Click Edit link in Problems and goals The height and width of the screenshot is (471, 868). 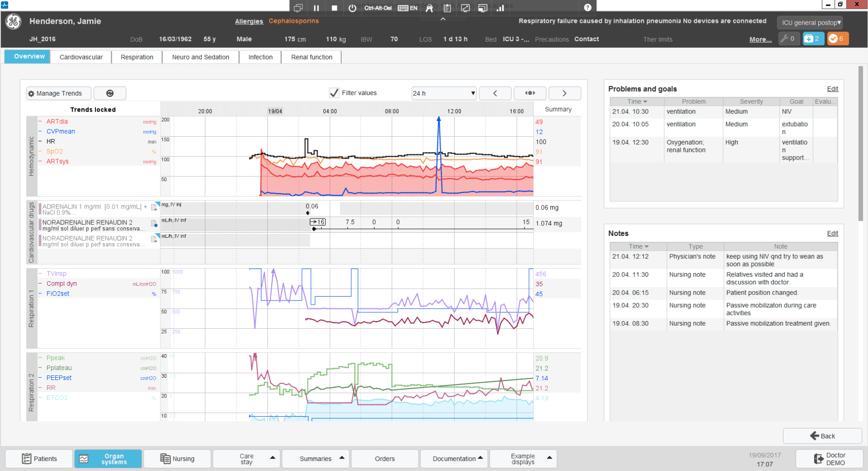[832, 89]
